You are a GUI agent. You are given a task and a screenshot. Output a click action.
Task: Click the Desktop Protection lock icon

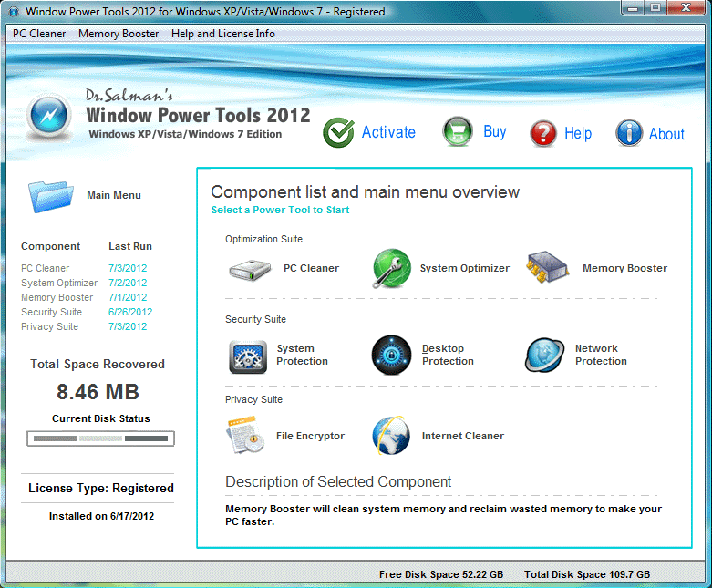pyautogui.click(x=391, y=355)
